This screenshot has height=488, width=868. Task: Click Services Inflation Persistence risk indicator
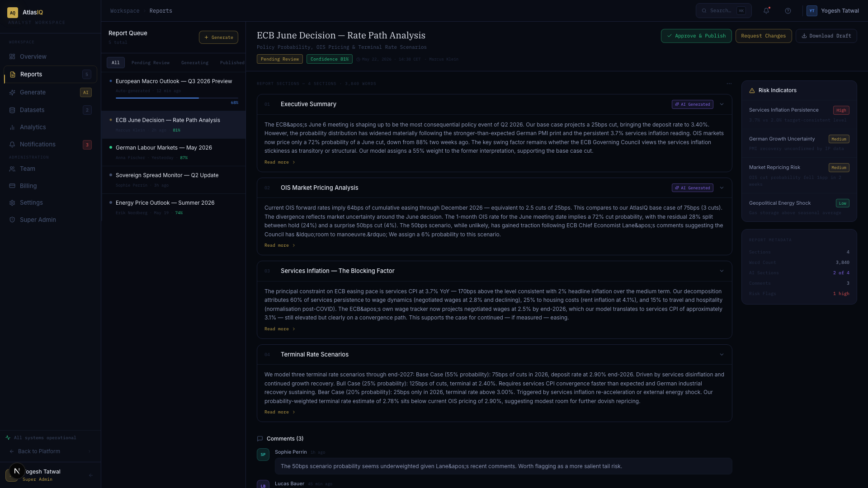799,115
